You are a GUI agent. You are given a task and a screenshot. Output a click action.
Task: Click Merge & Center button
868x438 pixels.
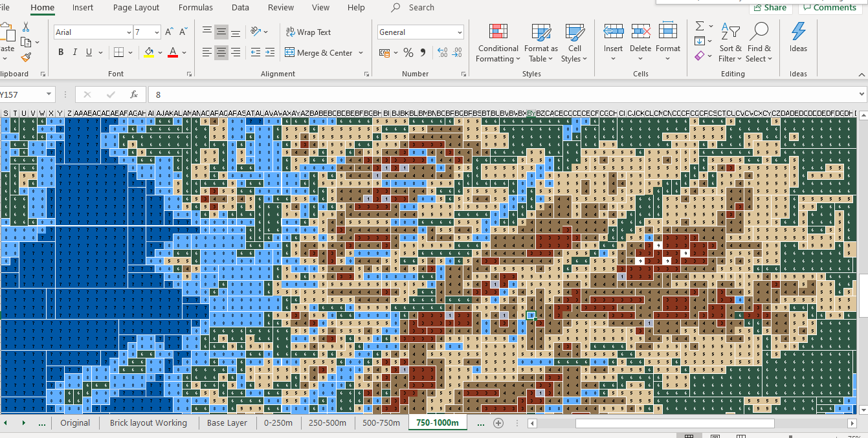pyautogui.click(x=319, y=53)
